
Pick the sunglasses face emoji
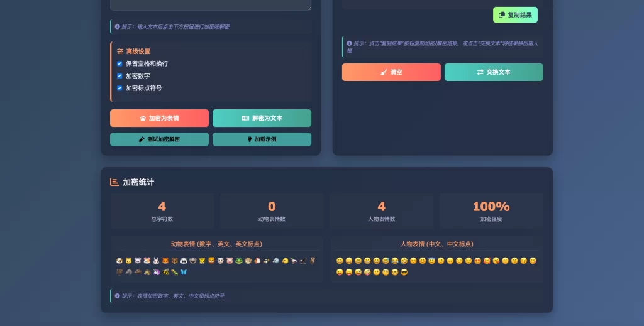click(x=404, y=272)
